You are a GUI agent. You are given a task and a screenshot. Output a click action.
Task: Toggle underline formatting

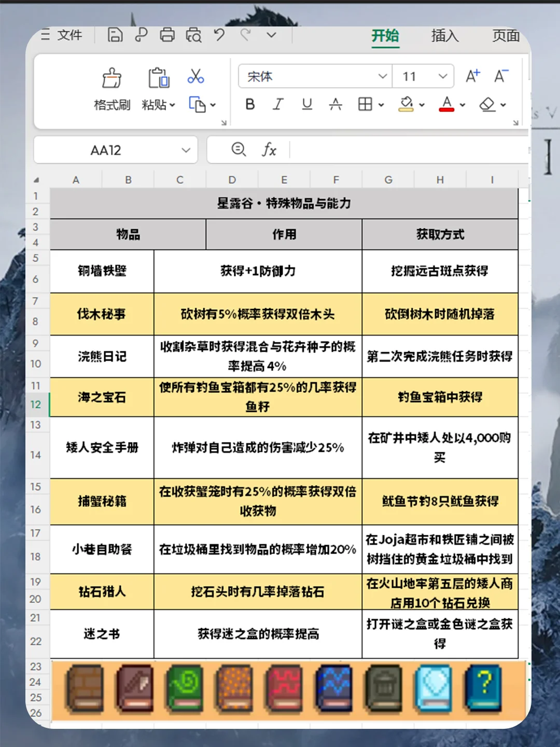click(x=307, y=104)
